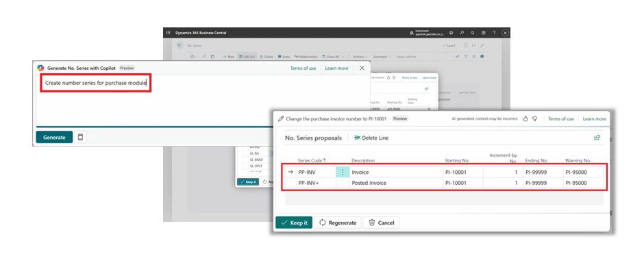
Task: Click the pencil icon beside the change prompt
Action: 281,118
